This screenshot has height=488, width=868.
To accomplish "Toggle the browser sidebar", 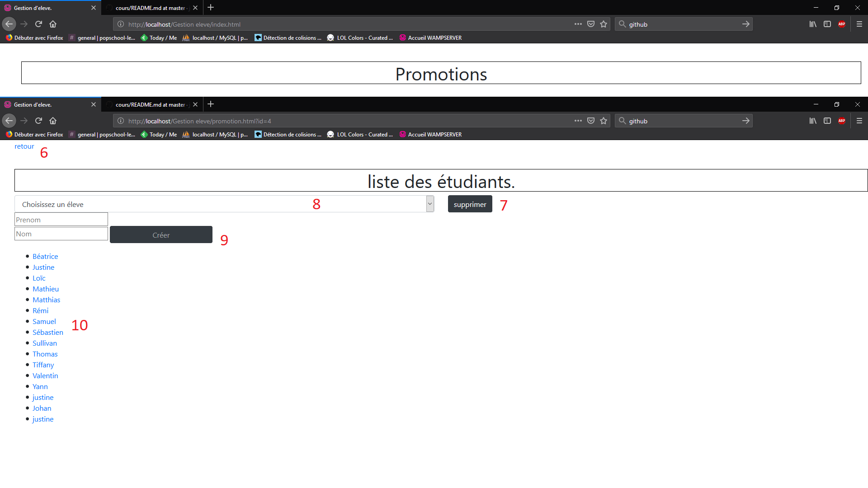I will click(x=827, y=121).
